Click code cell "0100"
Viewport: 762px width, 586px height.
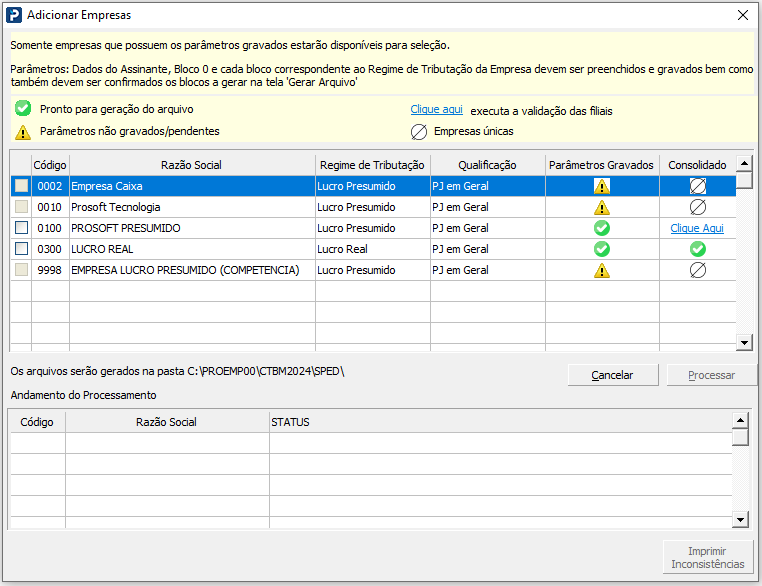point(50,228)
